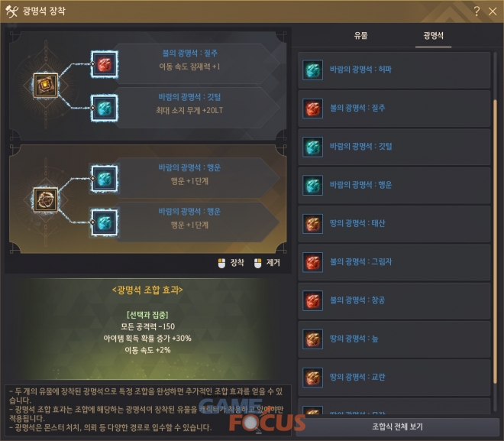504x441 pixels.
Task: Select 불의 광명석 : 질주 in the right list
Action: pos(394,109)
